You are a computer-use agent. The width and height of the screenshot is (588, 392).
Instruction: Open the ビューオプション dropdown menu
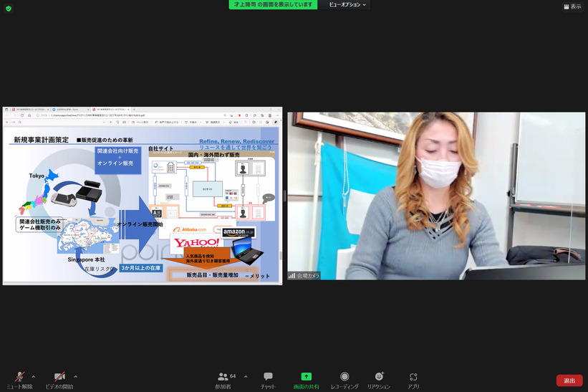pos(347,5)
